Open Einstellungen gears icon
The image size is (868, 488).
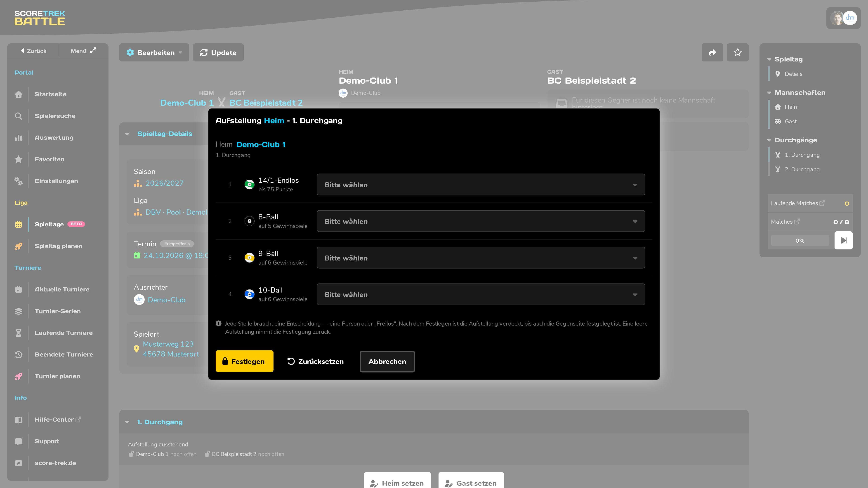(19, 181)
